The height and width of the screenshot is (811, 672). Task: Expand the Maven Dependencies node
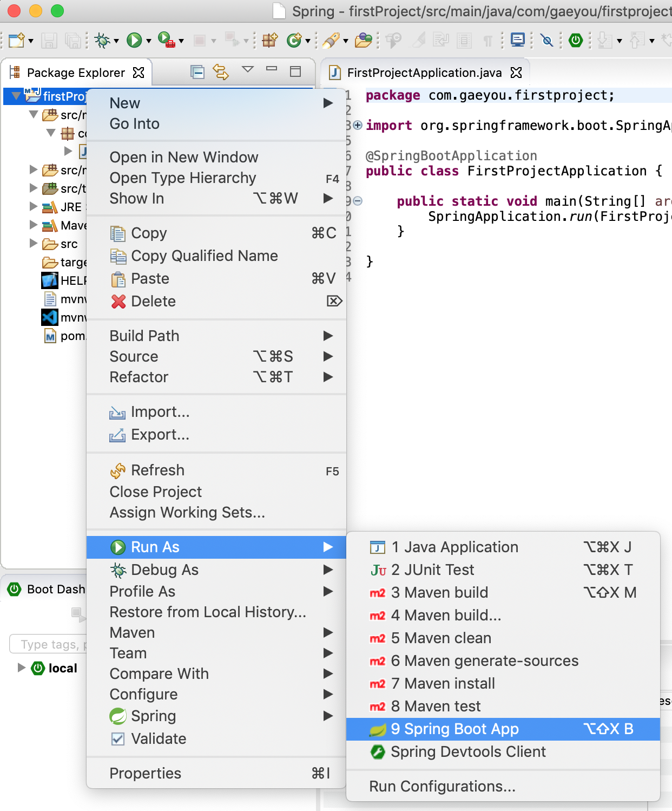(34, 225)
